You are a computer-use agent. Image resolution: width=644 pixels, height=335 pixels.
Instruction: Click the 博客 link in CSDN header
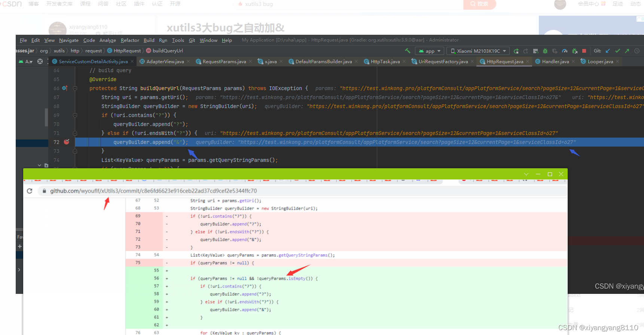(34, 4)
